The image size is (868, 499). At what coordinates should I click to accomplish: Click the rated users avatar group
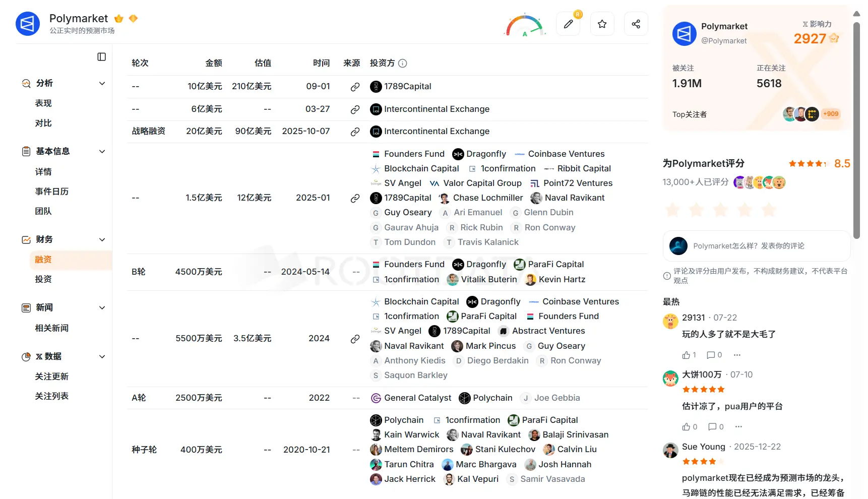760,182
